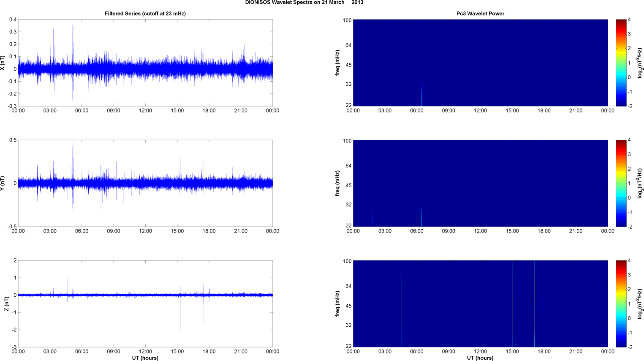
Task: Click the 17:00 streak in the Z spectrogram
Action: click(x=534, y=304)
